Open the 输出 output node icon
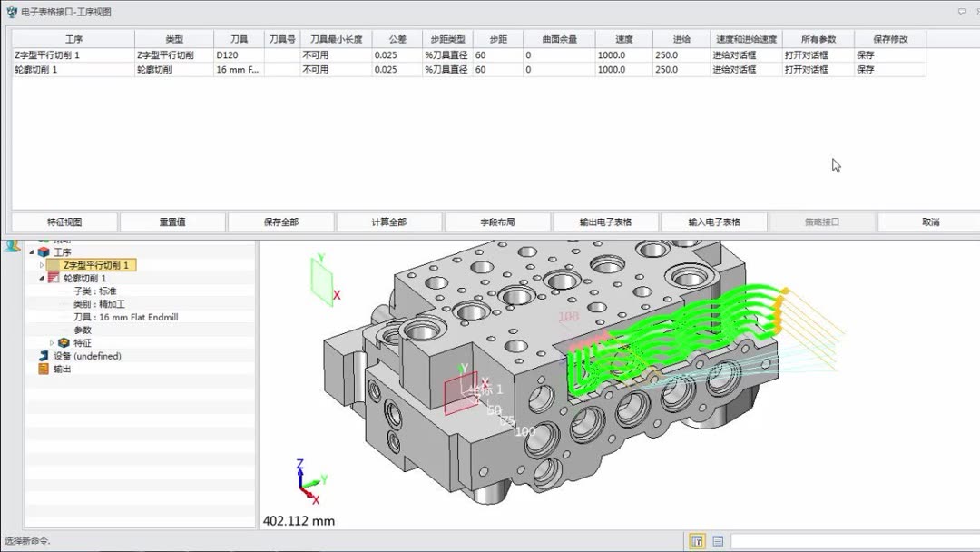Screen dimensions: 980x552 click(43, 368)
